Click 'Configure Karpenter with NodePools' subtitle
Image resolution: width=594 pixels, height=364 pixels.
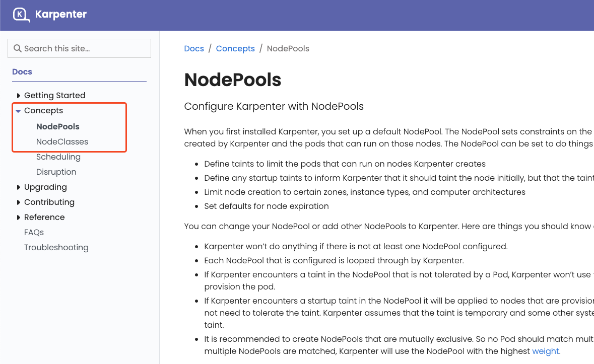click(x=274, y=106)
